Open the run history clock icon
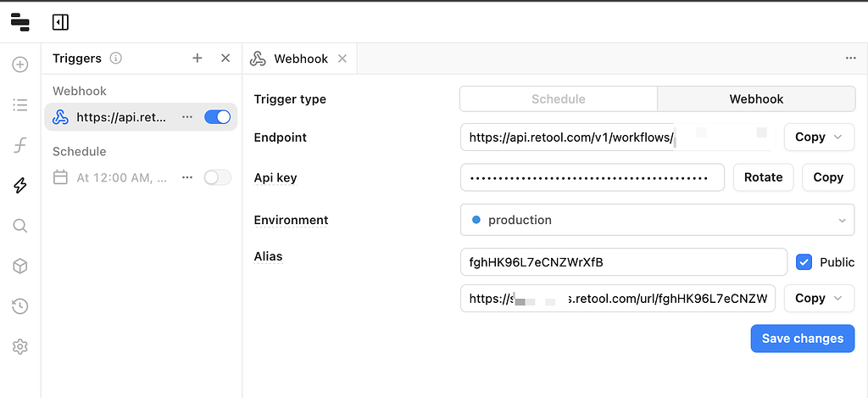The width and height of the screenshot is (868, 398). pyautogui.click(x=20, y=306)
